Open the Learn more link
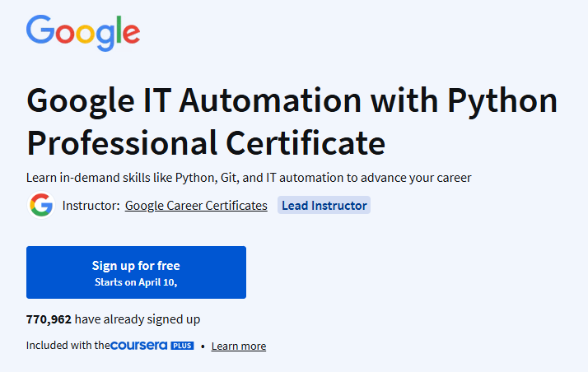This screenshot has height=372, width=588. pos(239,346)
